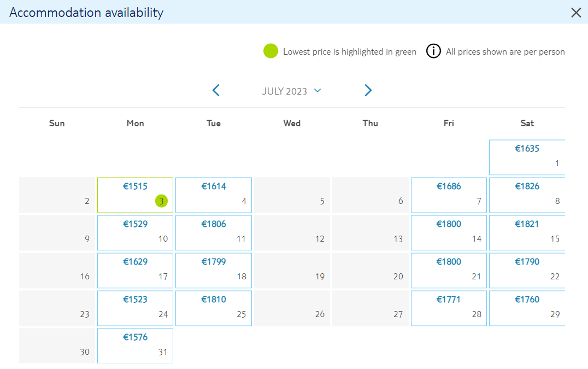Click unavailable date 20
The height and width of the screenshot is (369, 588).
click(370, 271)
